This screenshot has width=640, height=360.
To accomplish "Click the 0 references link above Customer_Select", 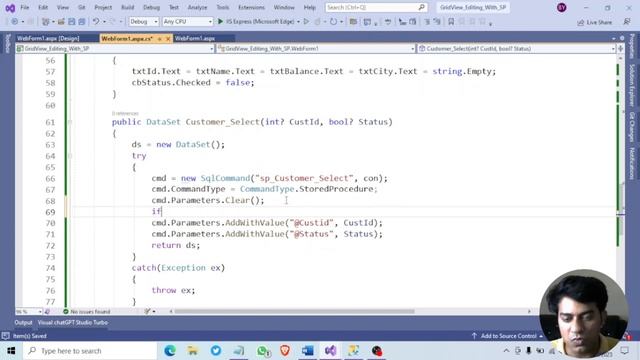I will click(125, 113).
